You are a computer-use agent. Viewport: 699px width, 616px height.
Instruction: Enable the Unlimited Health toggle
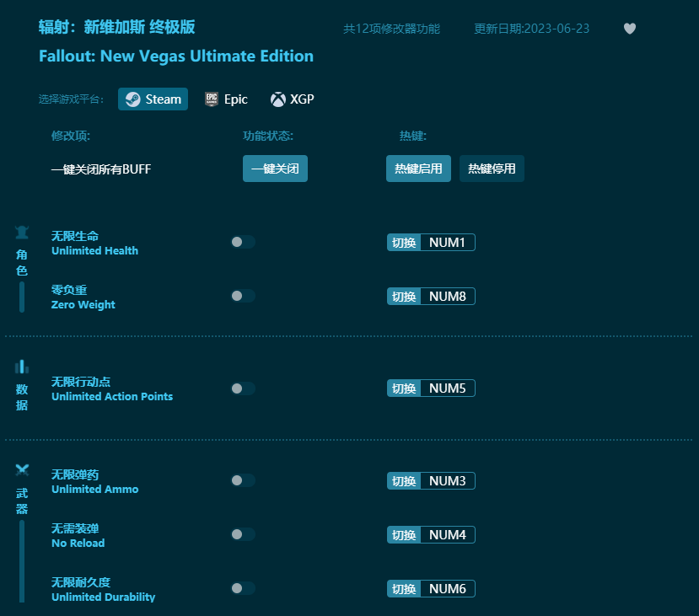243,242
